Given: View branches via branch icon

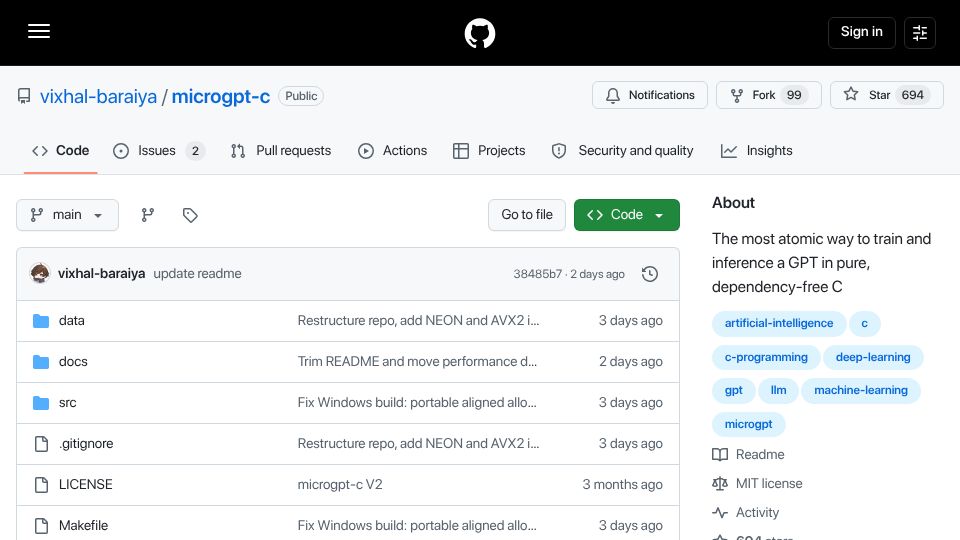Looking at the screenshot, I should pos(148,215).
